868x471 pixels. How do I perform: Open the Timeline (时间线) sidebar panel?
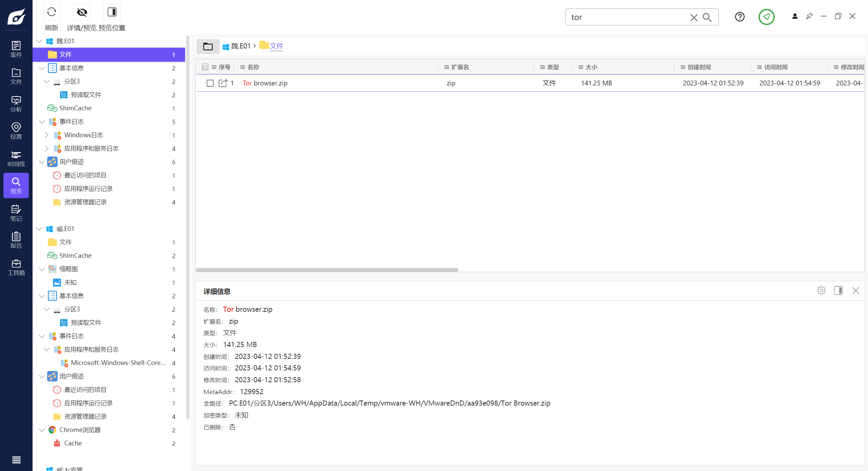[x=16, y=159]
